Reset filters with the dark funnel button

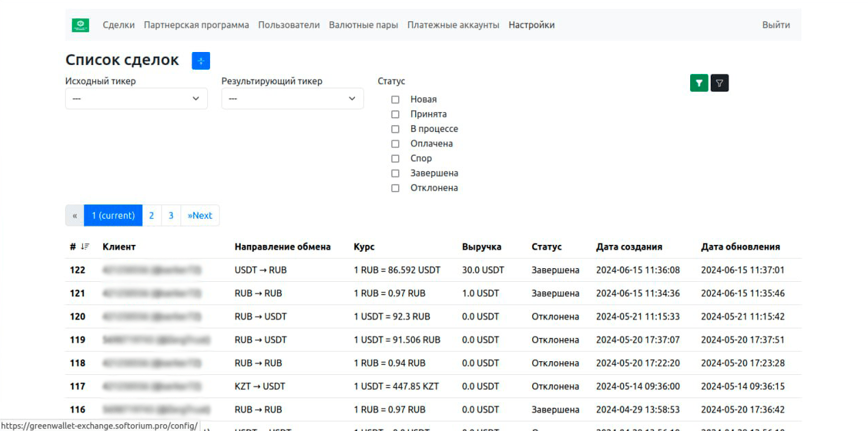click(x=720, y=83)
